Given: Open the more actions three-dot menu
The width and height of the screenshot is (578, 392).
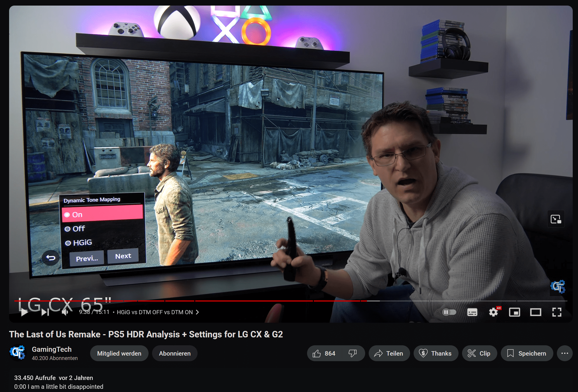Looking at the screenshot, I should (564, 354).
